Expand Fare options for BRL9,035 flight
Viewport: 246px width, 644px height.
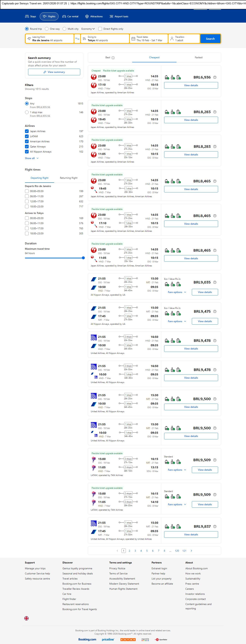pos(177,292)
